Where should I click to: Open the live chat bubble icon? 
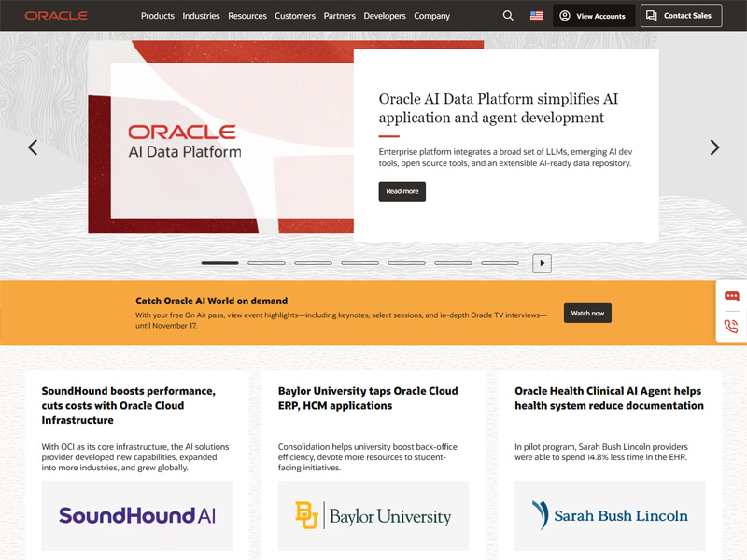(732, 294)
